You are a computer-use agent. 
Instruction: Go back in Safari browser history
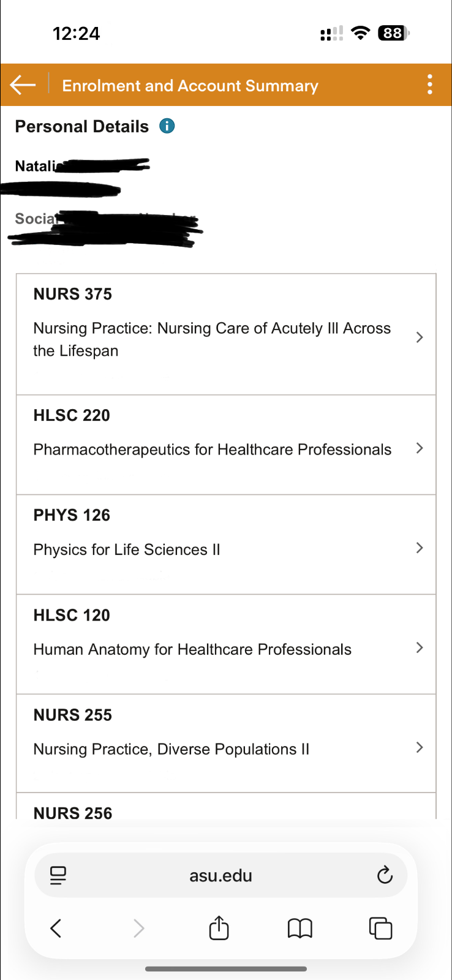tap(56, 929)
